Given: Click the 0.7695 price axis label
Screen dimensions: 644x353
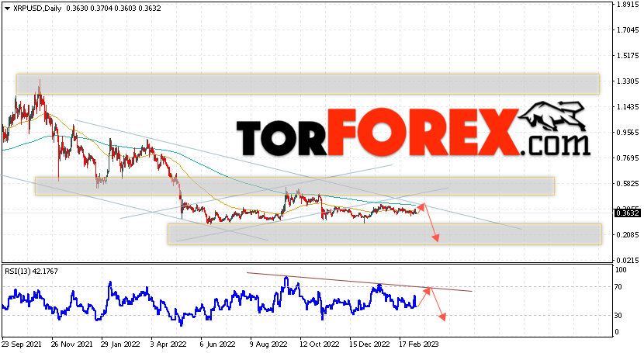Looking at the screenshot, I should tap(628, 158).
